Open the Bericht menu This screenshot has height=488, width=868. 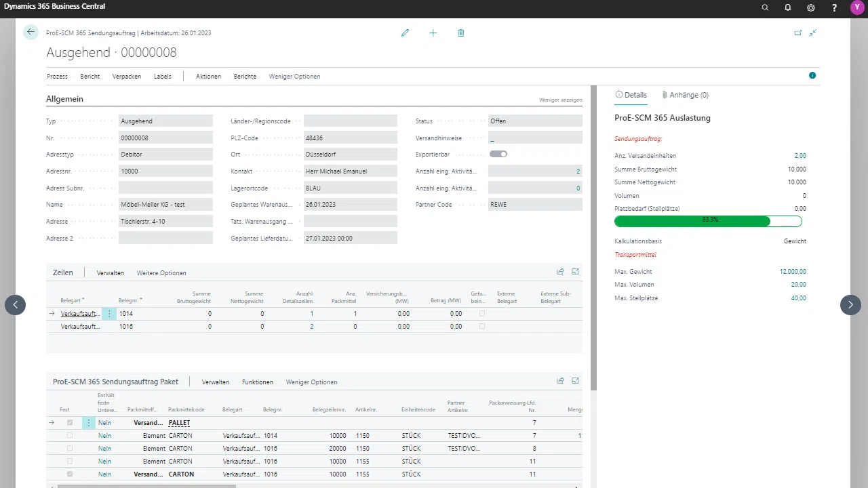[x=90, y=77]
